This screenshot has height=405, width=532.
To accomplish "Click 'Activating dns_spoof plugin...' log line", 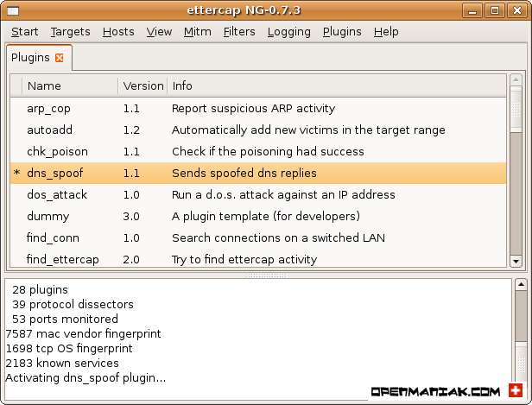I will 85,378.
